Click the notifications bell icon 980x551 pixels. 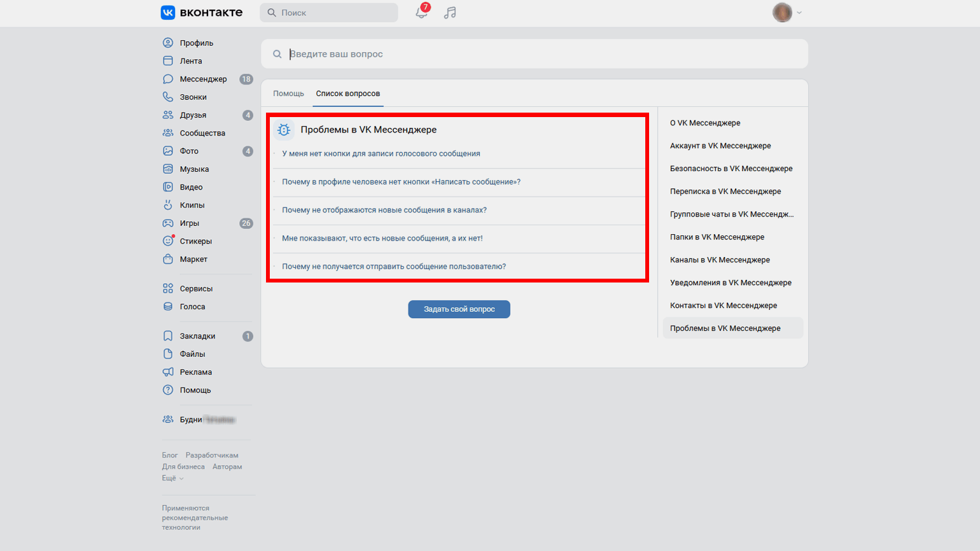[421, 13]
